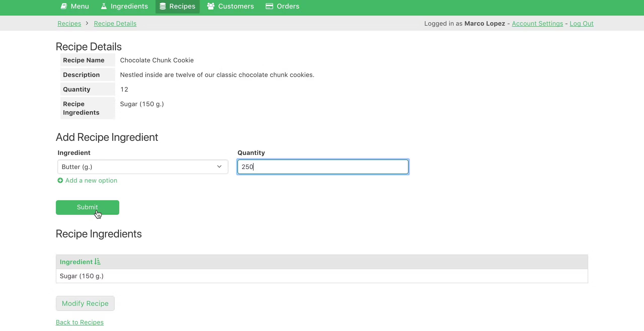Image resolution: width=644 pixels, height=331 pixels.
Task: Open the Account Settings link
Action: (537, 23)
